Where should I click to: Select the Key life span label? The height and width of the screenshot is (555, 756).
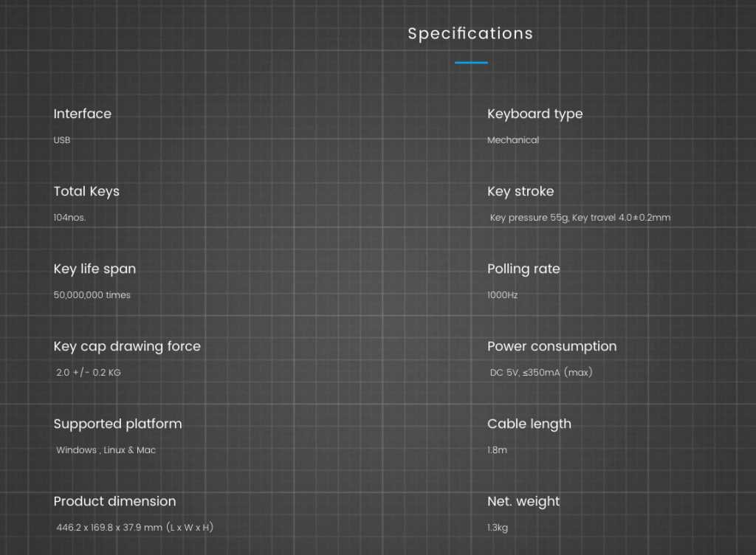[x=94, y=269]
